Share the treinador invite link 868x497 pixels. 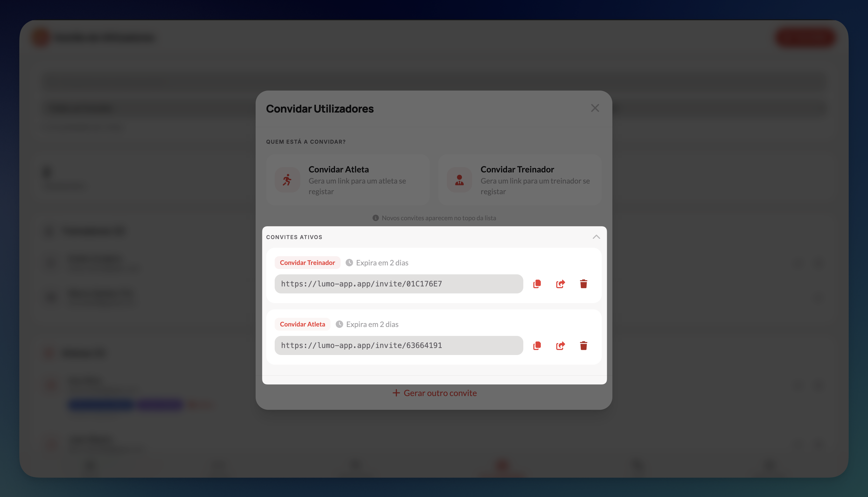tap(560, 284)
